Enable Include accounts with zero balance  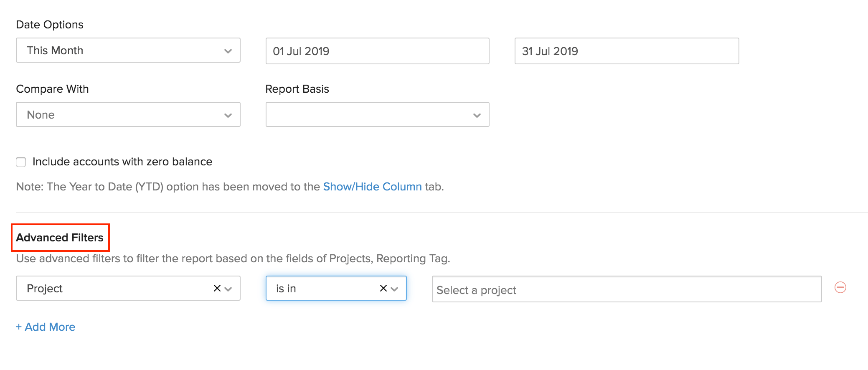click(21, 162)
